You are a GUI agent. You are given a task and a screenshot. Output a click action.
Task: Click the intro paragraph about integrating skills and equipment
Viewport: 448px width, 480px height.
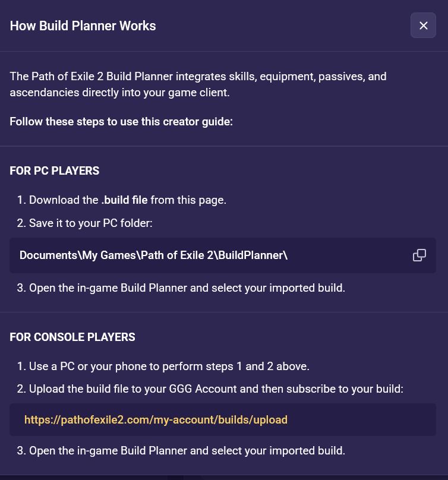198,84
